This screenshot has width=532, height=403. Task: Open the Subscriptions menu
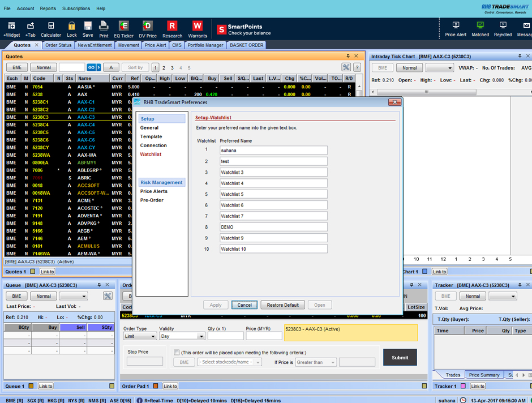tap(76, 8)
